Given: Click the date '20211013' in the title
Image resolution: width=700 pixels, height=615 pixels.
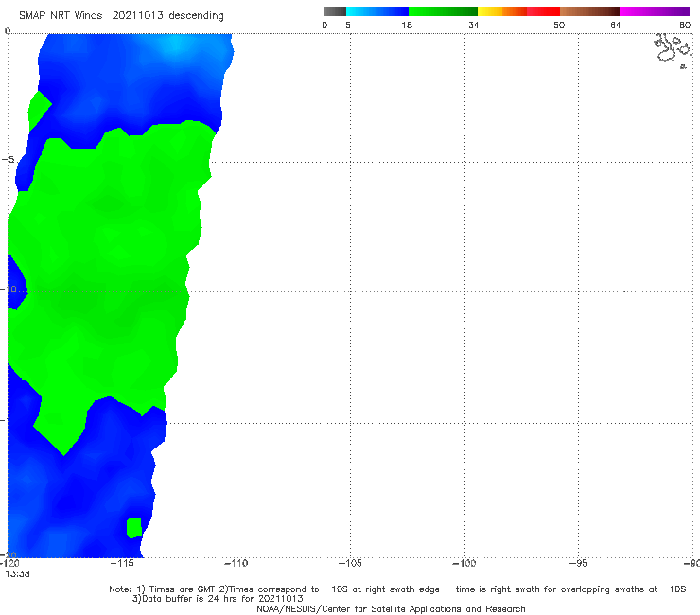Looking at the screenshot, I should (137, 15).
